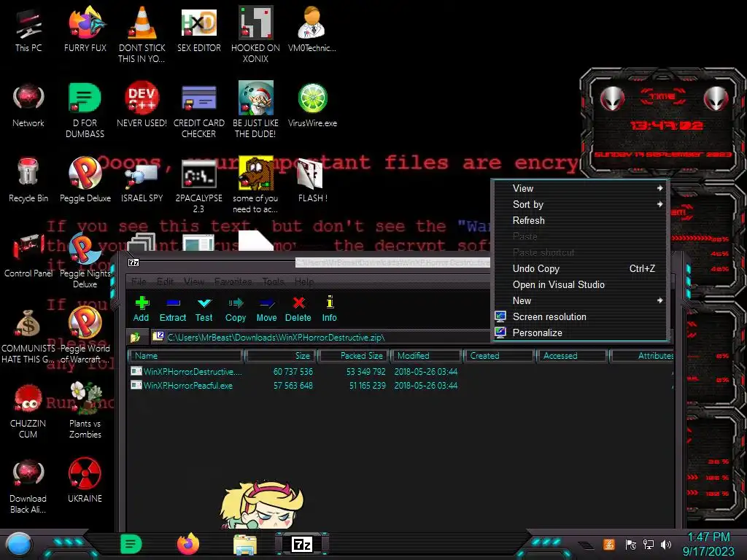Select the FLASH ! desktop icon
747x560 pixels.
point(312,179)
